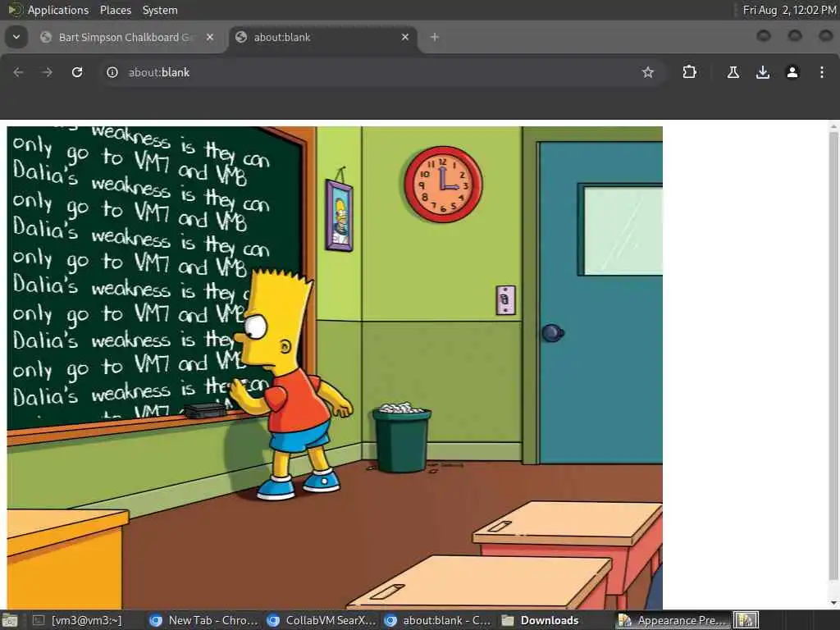
Task: View site information icon in address bar
Action: [x=112, y=72]
